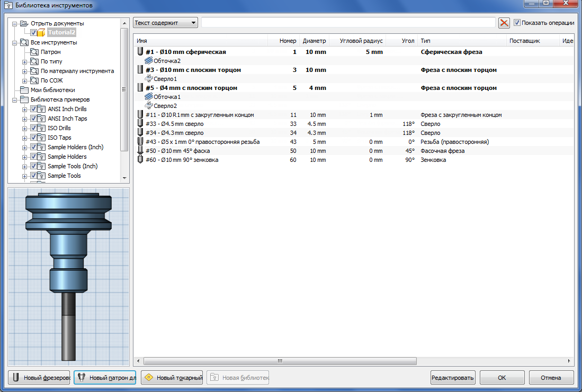The height and width of the screenshot is (392, 582).
Task: Click the red X clear filter icon
Action: coord(504,23)
